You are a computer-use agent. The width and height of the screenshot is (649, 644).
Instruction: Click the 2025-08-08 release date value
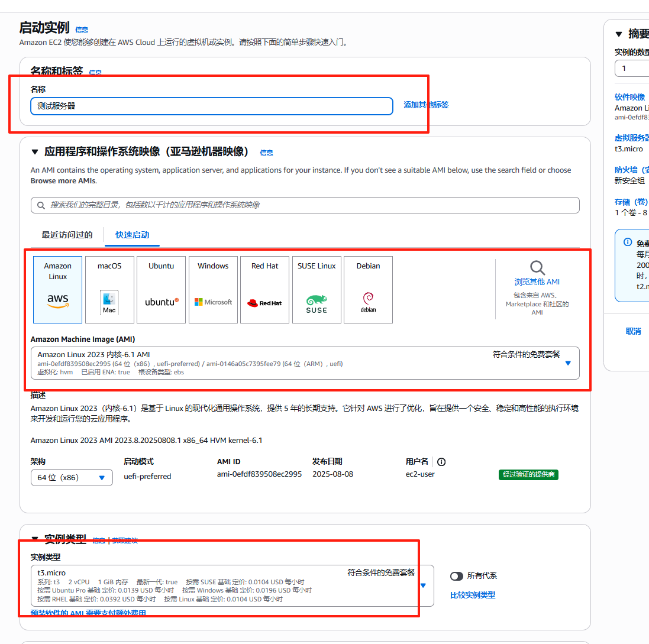coord(332,474)
